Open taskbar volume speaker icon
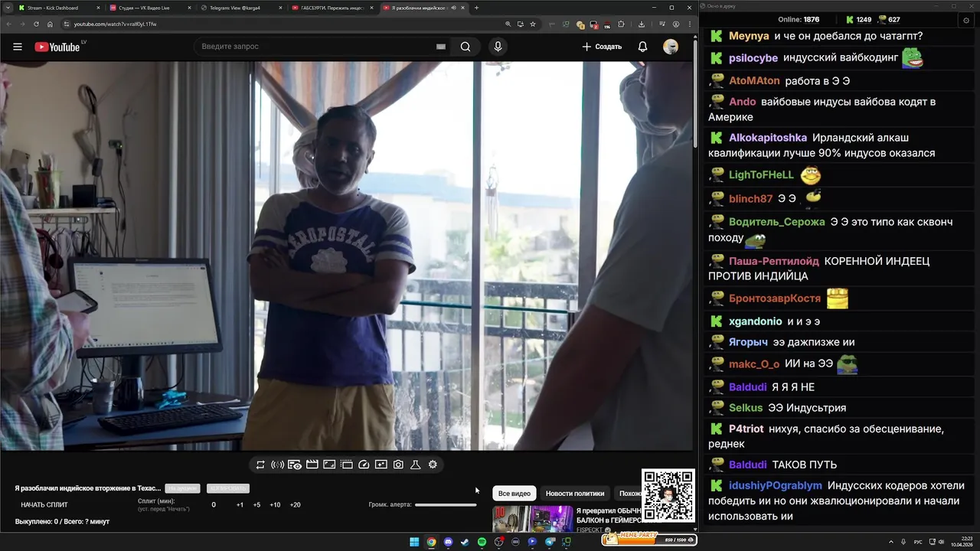This screenshot has width=980, height=551. [941, 542]
